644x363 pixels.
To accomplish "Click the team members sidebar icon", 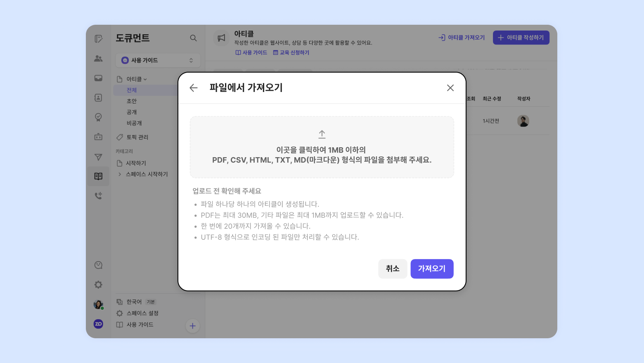I will (x=98, y=59).
